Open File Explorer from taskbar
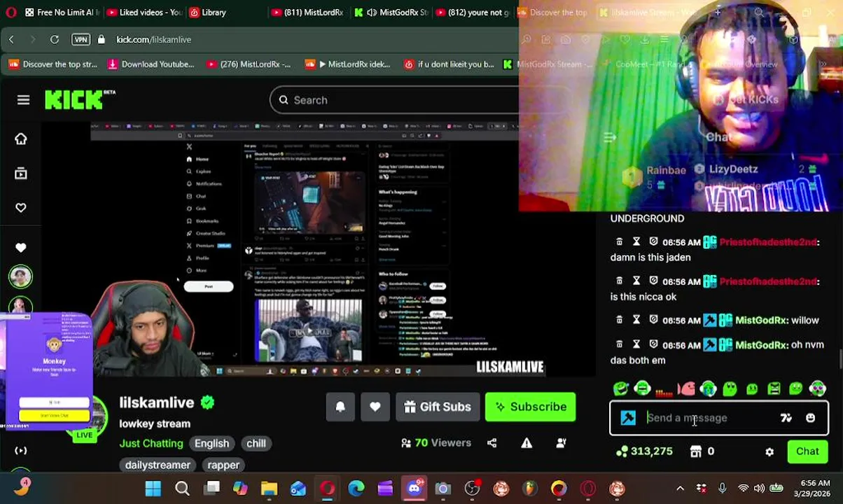843x504 pixels. click(269, 488)
